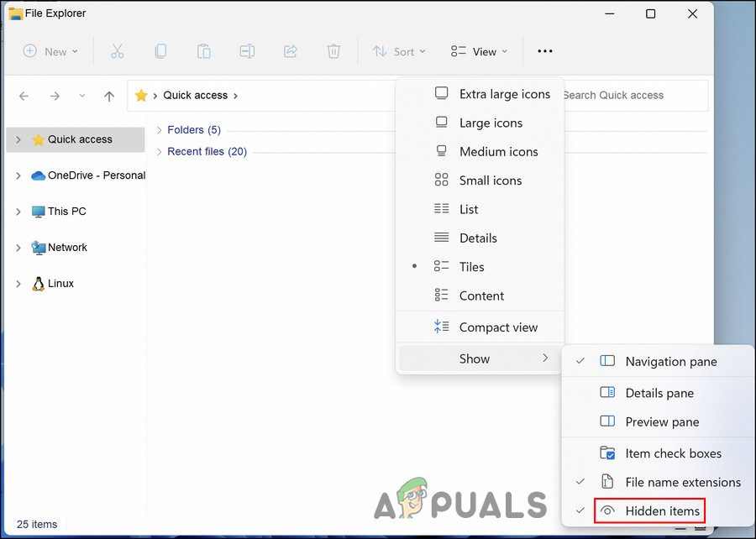Expand the Recent files (20) group
The image size is (756, 539).
click(x=159, y=152)
